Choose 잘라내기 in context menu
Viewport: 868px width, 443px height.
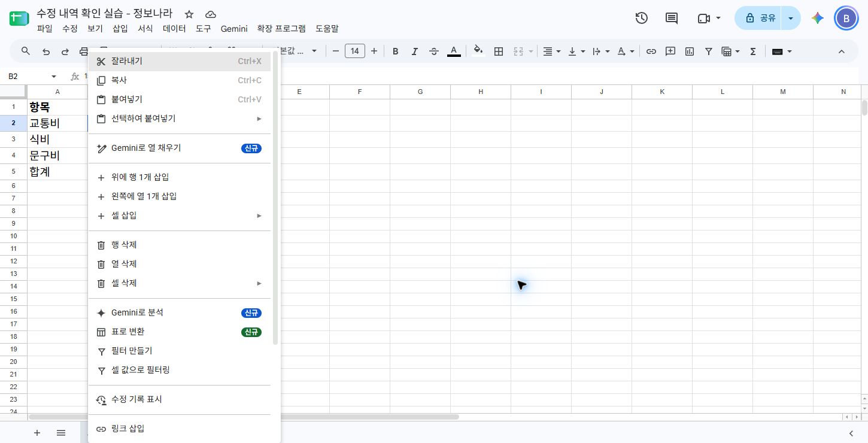tap(180, 61)
